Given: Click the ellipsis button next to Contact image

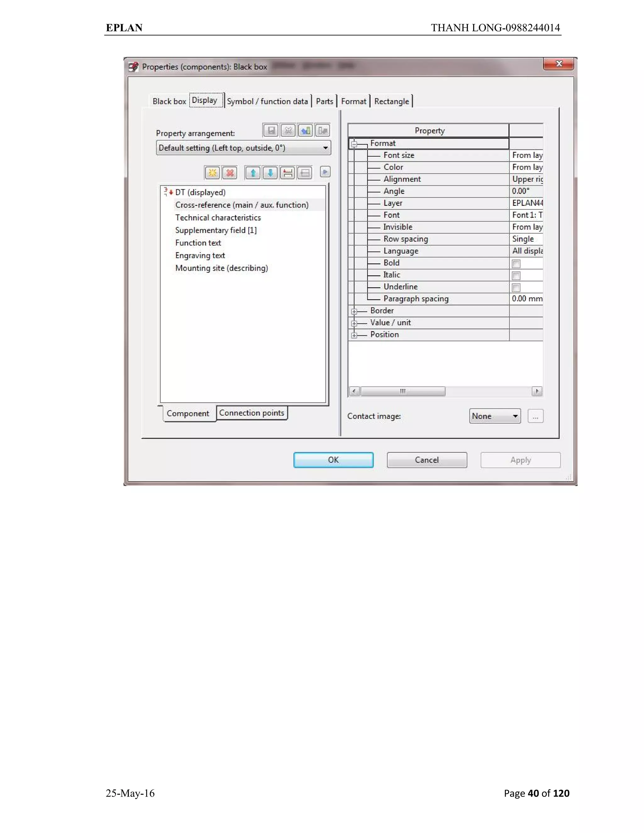Looking at the screenshot, I should 535,416.
